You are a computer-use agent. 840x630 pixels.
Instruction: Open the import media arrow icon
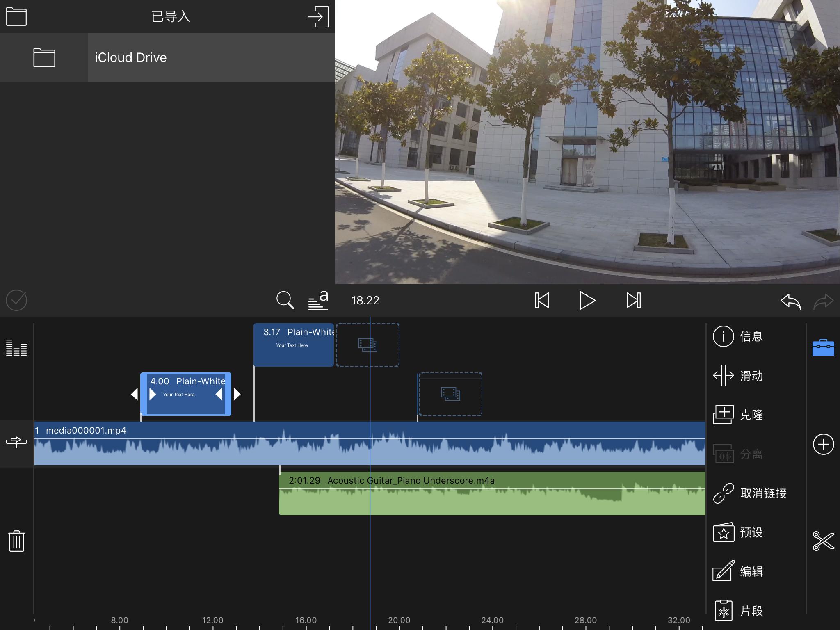coord(318,17)
